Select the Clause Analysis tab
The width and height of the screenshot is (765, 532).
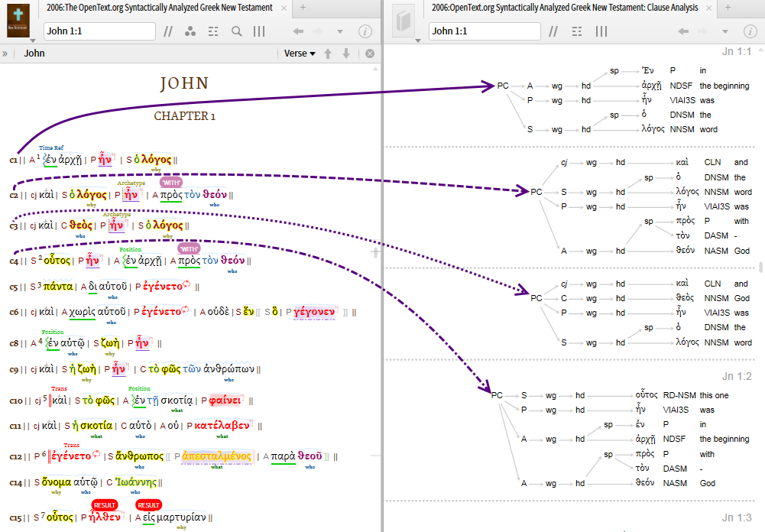(565, 8)
